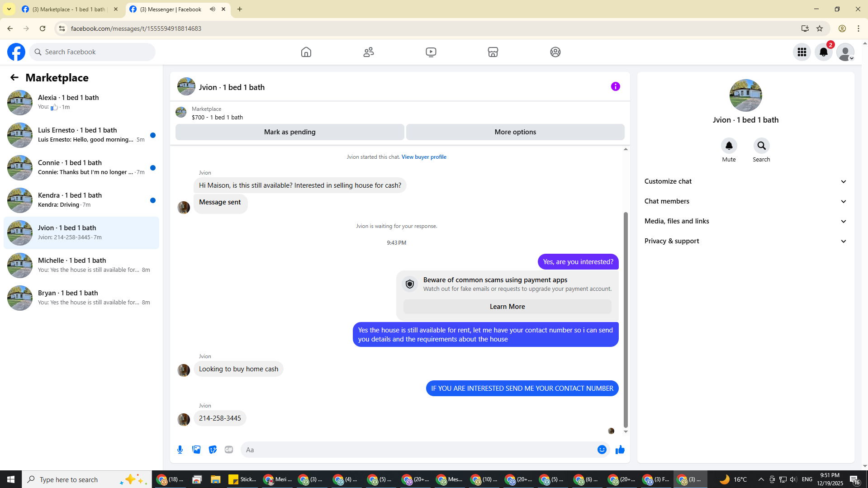This screenshot has height=488, width=868.
Task: Expand Chat members section
Action: pyautogui.click(x=745, y=201)
